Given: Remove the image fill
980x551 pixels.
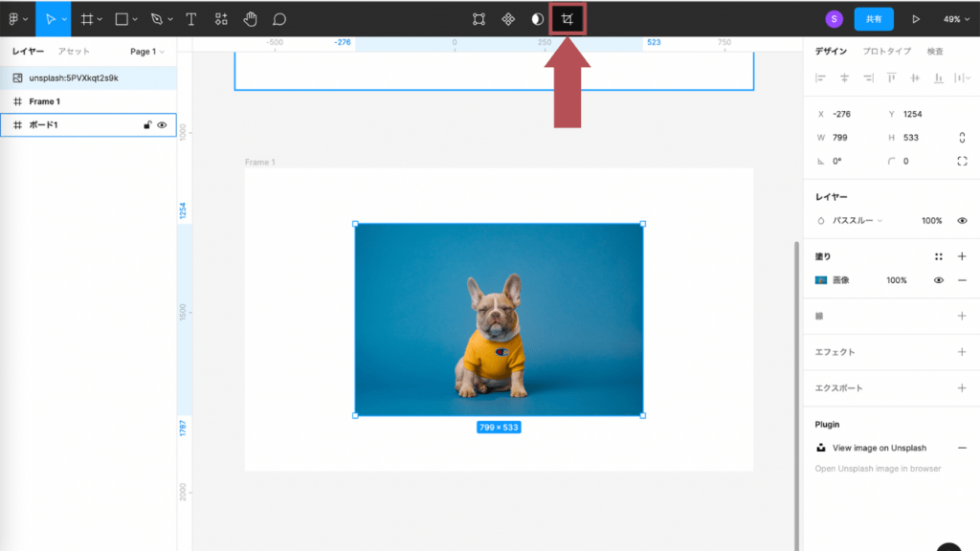Looking at the screenshot, I should point(962,280).
